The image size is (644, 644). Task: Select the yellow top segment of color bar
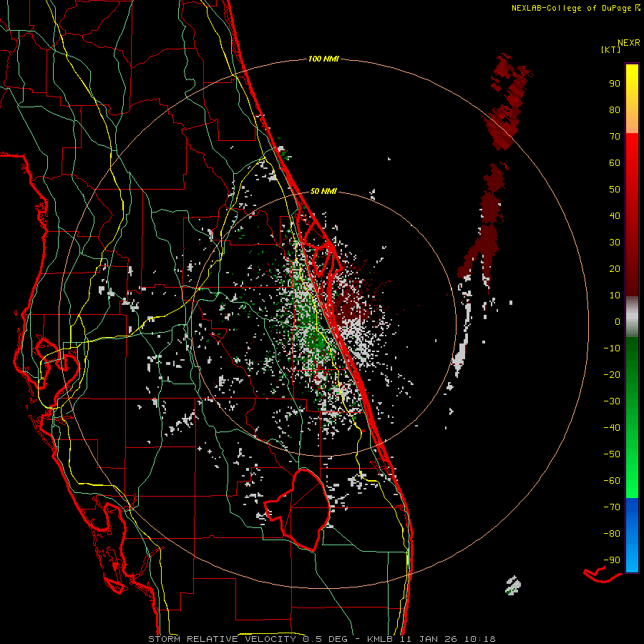click(632, 99)
